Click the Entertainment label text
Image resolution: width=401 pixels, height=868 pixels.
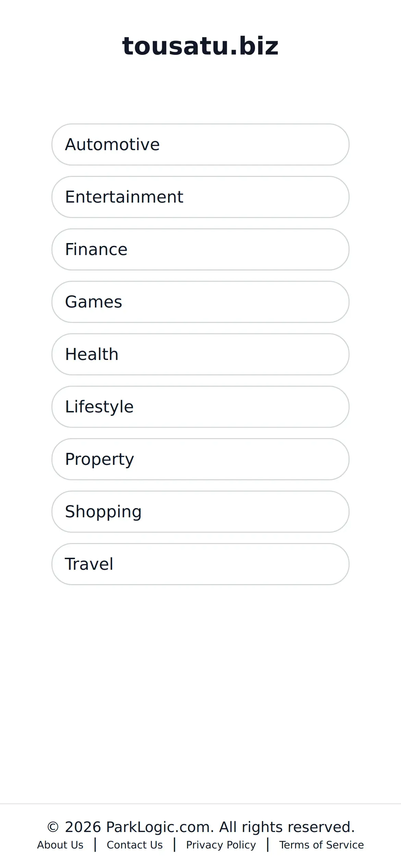(124, 197)
